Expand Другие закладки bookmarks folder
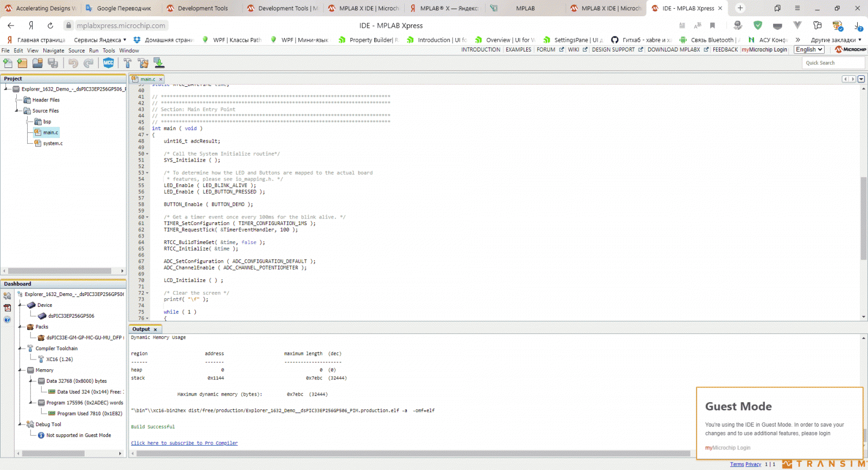Screen dimensions: 868x470 836,40
